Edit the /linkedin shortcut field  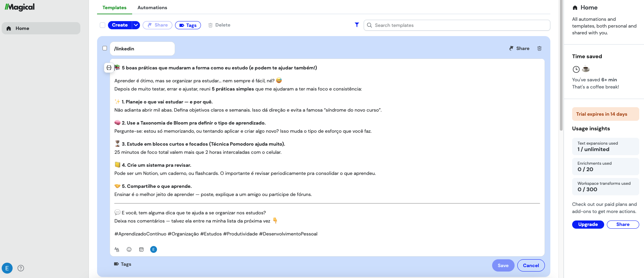click(142, 49)
